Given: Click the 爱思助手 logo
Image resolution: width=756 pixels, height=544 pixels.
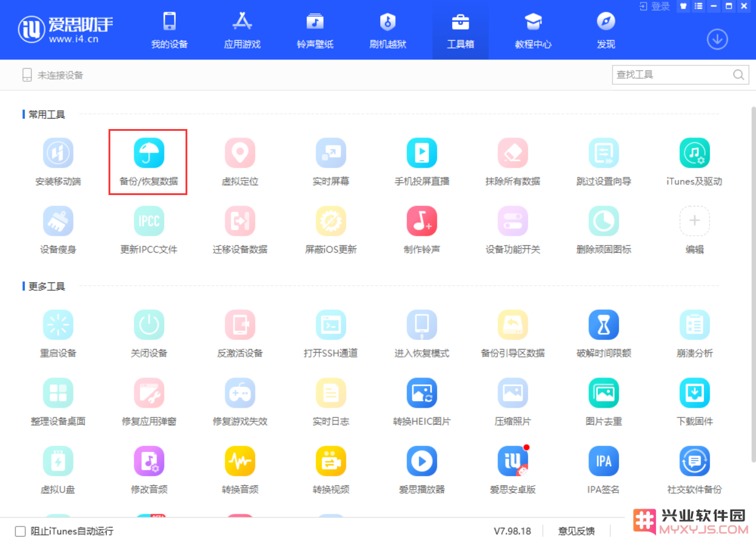Looking at the screenshot, I should click(65, 29).
